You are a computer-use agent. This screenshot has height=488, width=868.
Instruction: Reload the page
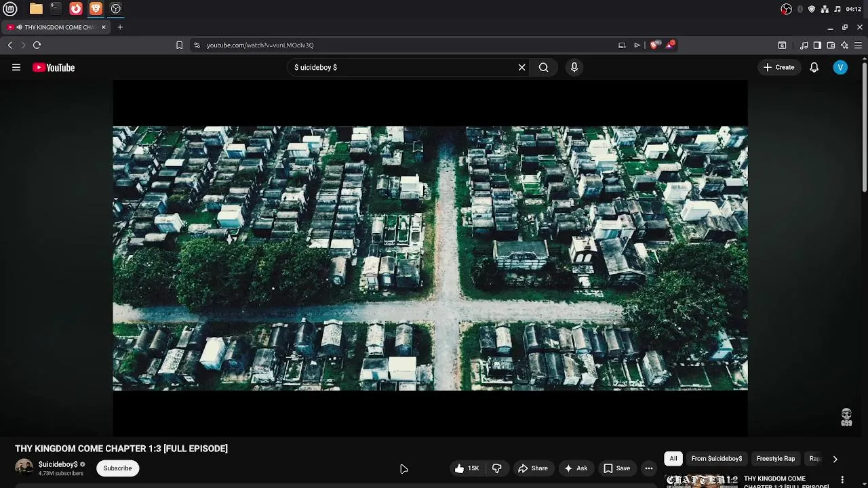click(x=37, y=45)
